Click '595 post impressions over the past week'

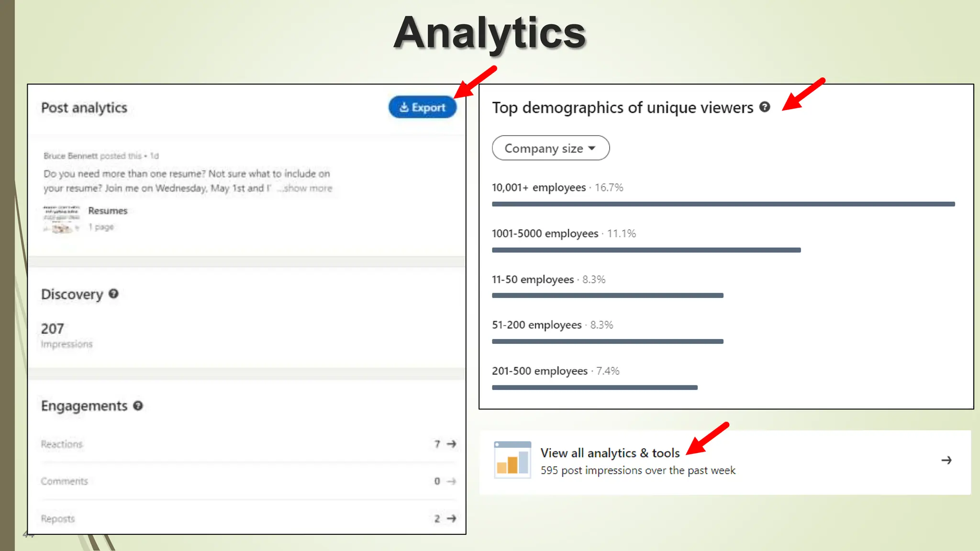(638, 471)
